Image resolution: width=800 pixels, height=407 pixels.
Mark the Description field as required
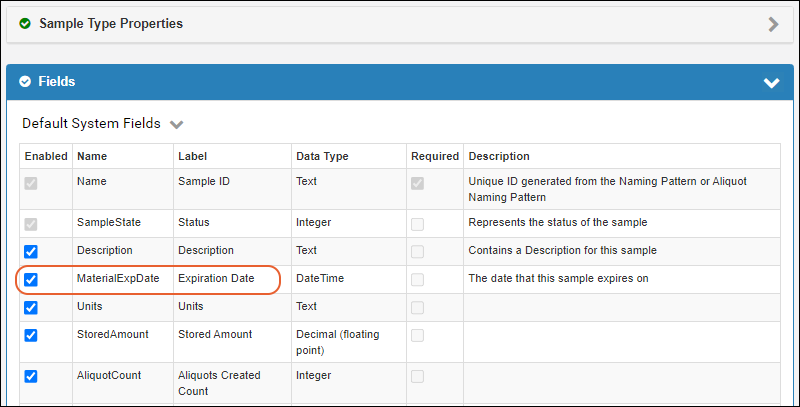click(416, 251)
